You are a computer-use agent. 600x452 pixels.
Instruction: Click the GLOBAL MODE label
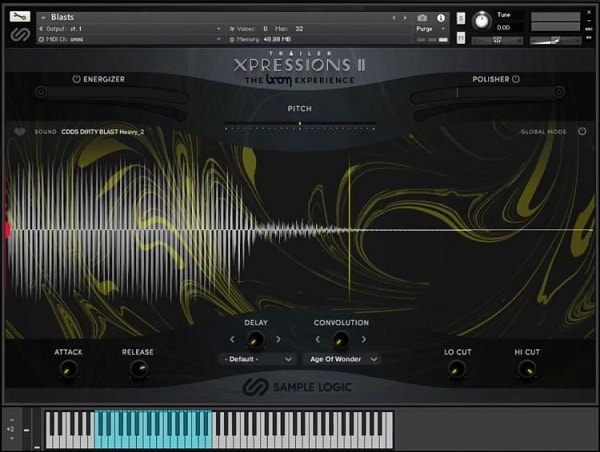pyautogui.click(x=543, y=132)
